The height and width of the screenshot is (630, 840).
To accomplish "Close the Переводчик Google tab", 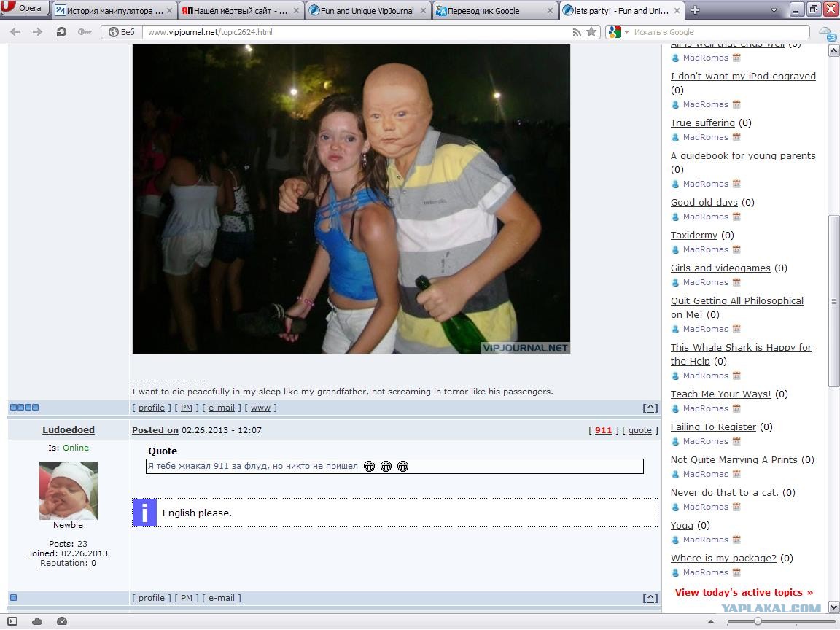I will pos(550,11).
